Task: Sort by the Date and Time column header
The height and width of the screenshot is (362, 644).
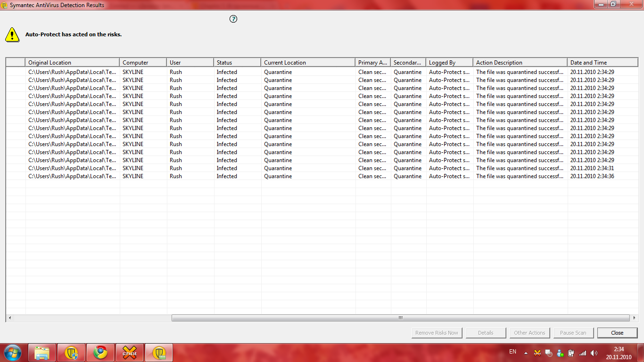Action: 603,62
